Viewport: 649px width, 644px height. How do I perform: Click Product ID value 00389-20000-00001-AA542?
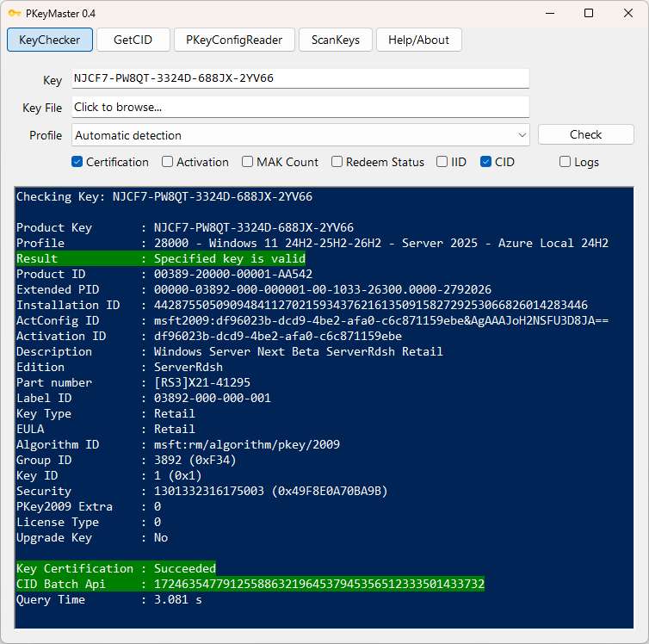point(233,274)
